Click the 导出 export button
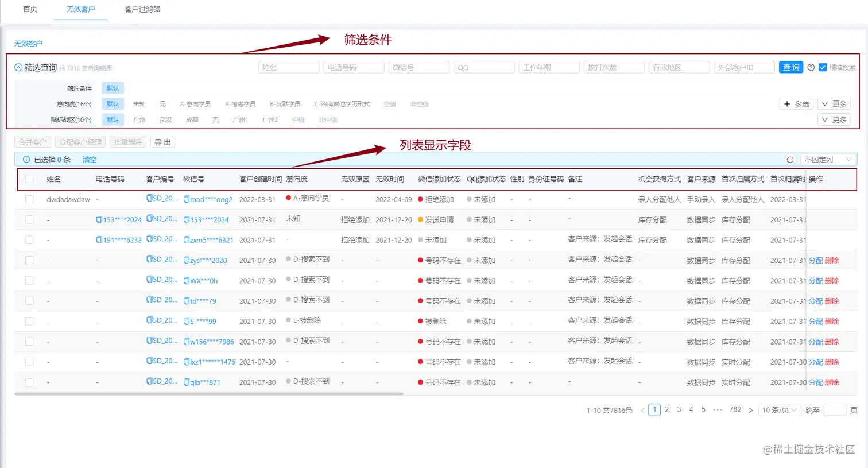 coord(162,142)
